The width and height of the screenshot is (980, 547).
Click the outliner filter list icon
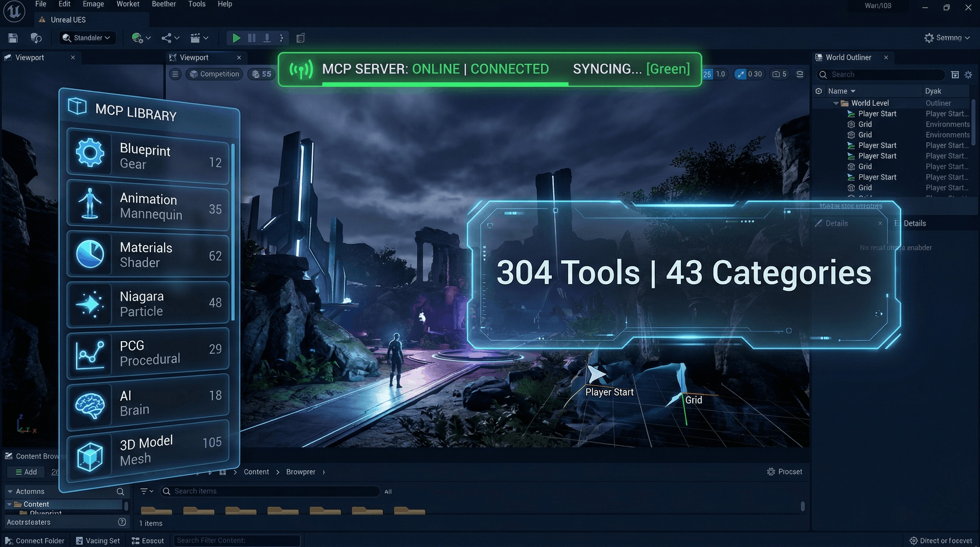pyautogui.click(x=955, y=75)
